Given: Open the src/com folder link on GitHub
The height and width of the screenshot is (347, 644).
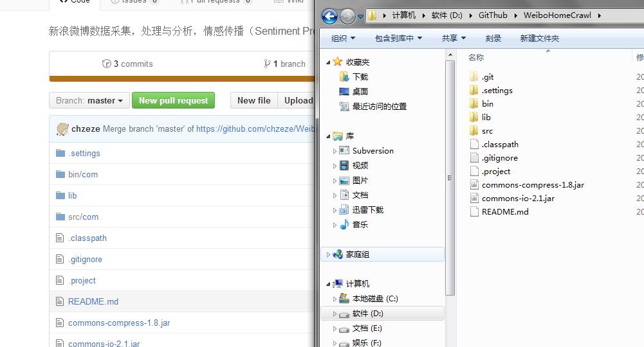Looking at the screenshot, I should pyautogui.click(x=84, y=217).
